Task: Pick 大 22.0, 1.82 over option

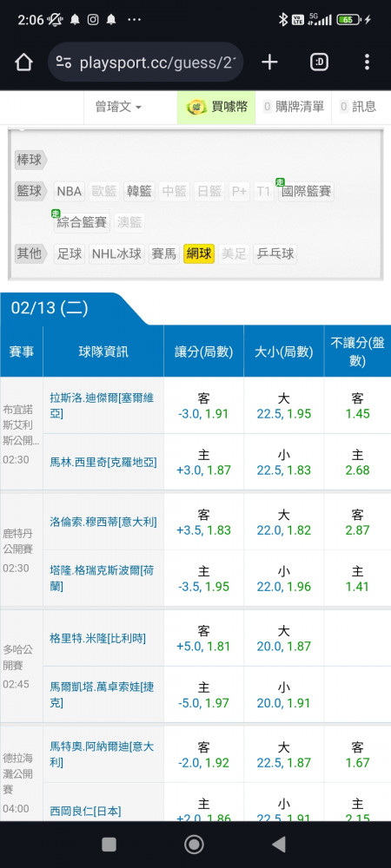Action: point(283,522)
